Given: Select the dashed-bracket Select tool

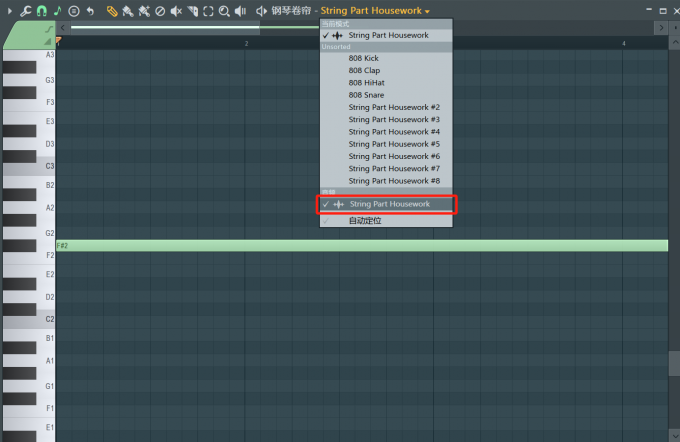Looking at the screenshot, I should pyautogui.click(x=208, y=11).
